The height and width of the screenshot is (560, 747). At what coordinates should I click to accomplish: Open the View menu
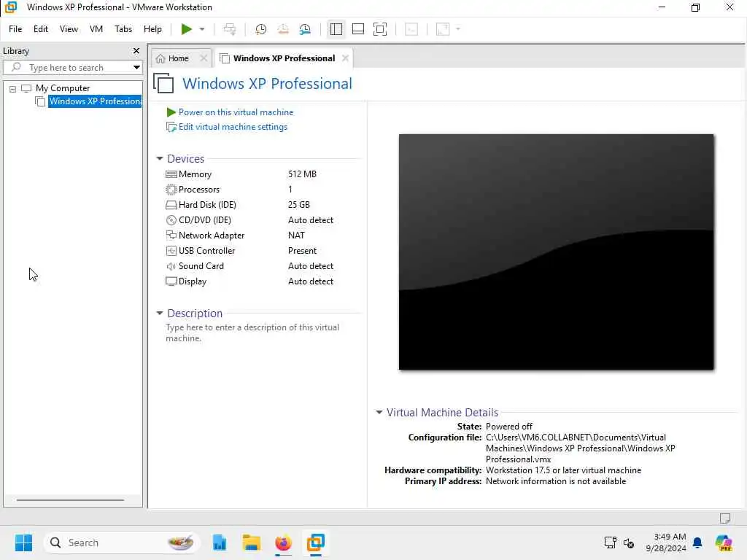69,29
